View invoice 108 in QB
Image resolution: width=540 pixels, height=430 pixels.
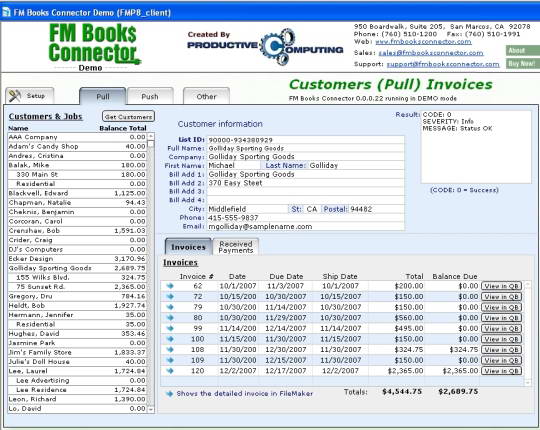(501, 350)
